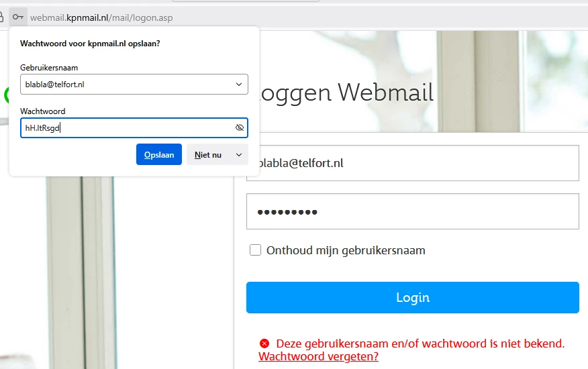Image resolution: width=588 pixels, height=369 pixels.
Task: Click the Opslaan button
Action: pos(159,154)
